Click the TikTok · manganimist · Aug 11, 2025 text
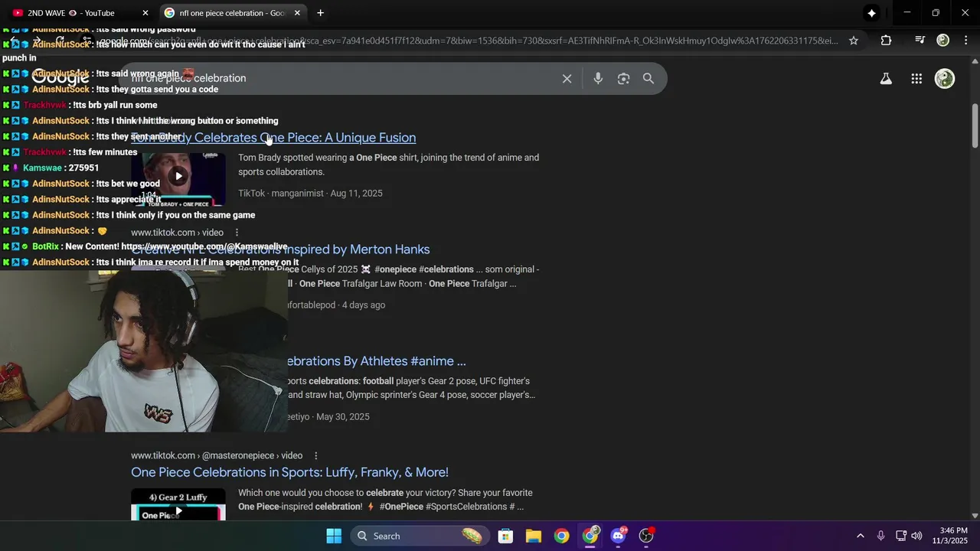The width and height of the screenshot is (980, 551). point(310,194)
